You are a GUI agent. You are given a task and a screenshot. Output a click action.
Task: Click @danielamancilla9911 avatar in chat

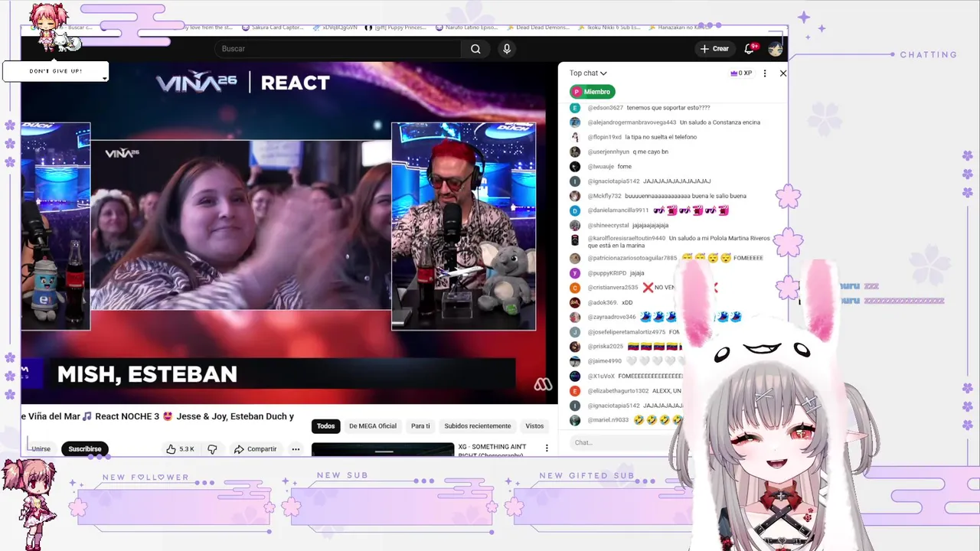[x=575, y=210]
